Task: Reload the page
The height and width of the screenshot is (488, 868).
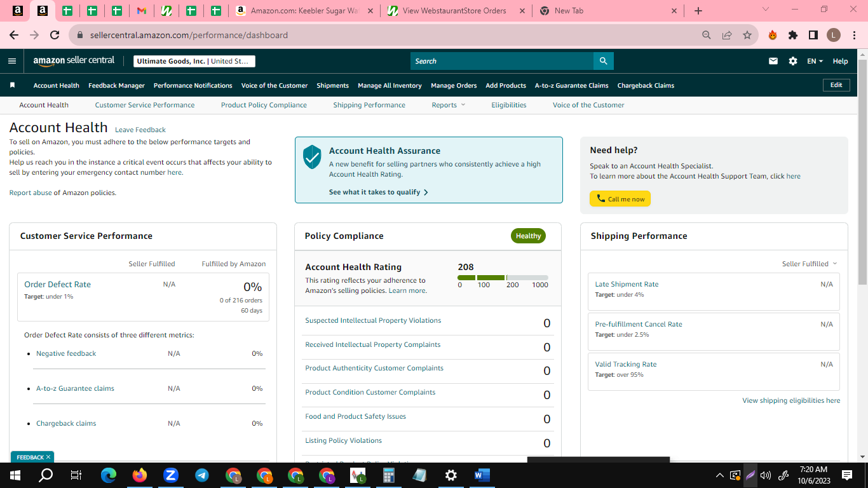Action: pyautogui.click(x=55, y=35)
